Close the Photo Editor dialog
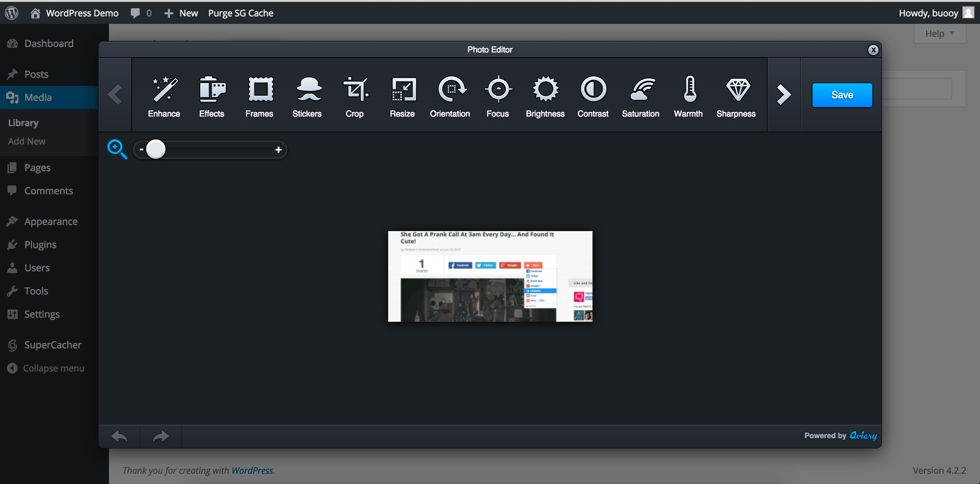This screenshot has width=980, height=484. coord(873,50)
